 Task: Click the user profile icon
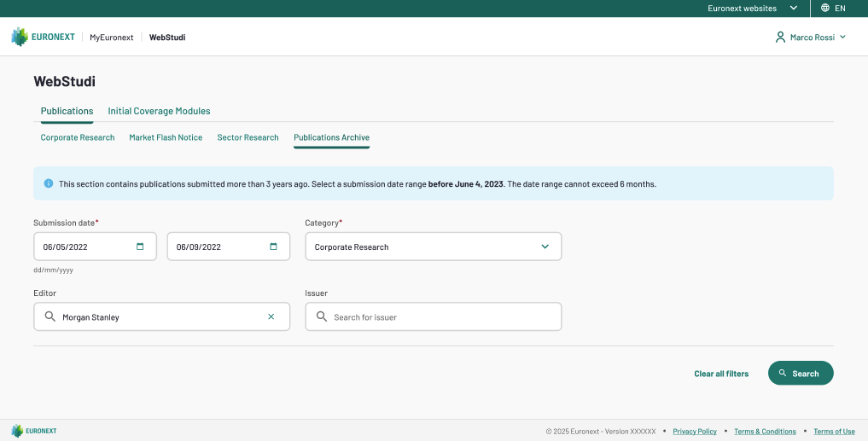pyautogui.click(x=781, y=37)
